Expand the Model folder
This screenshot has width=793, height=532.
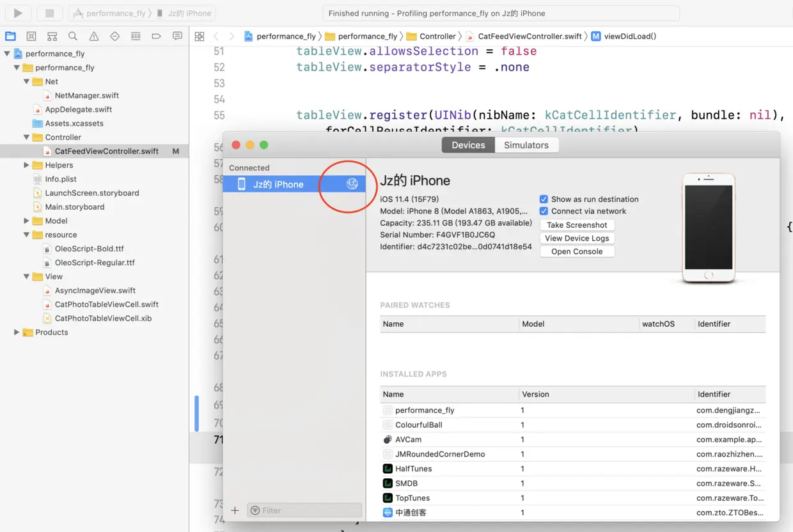tap(26, 221)
